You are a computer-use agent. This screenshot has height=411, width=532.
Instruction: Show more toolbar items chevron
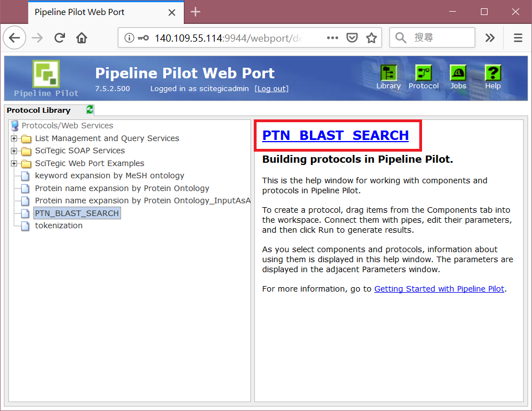pyautogui.click(x=490, y=38)
